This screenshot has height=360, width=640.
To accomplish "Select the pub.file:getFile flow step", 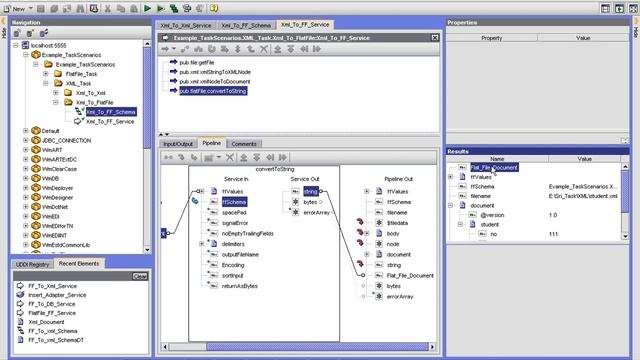I will pos(197,62).
